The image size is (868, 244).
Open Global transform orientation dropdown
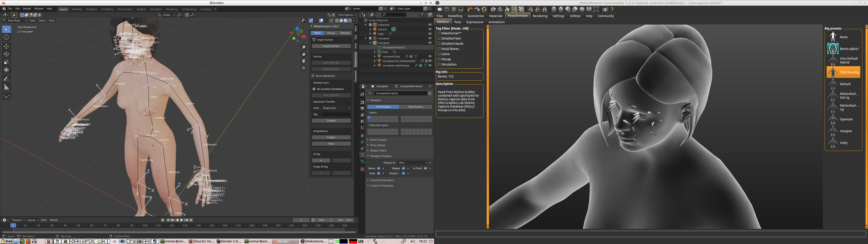(166, 15)
